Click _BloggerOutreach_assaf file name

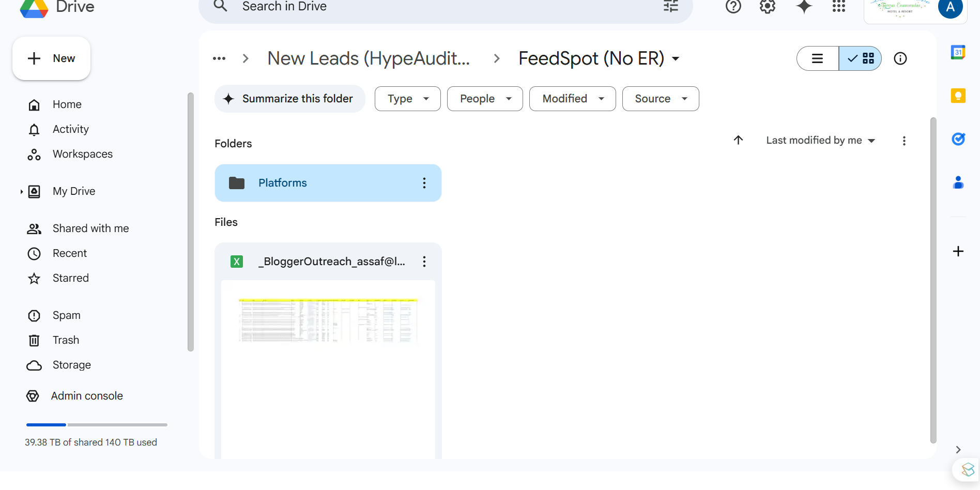(x=331, y=262)
